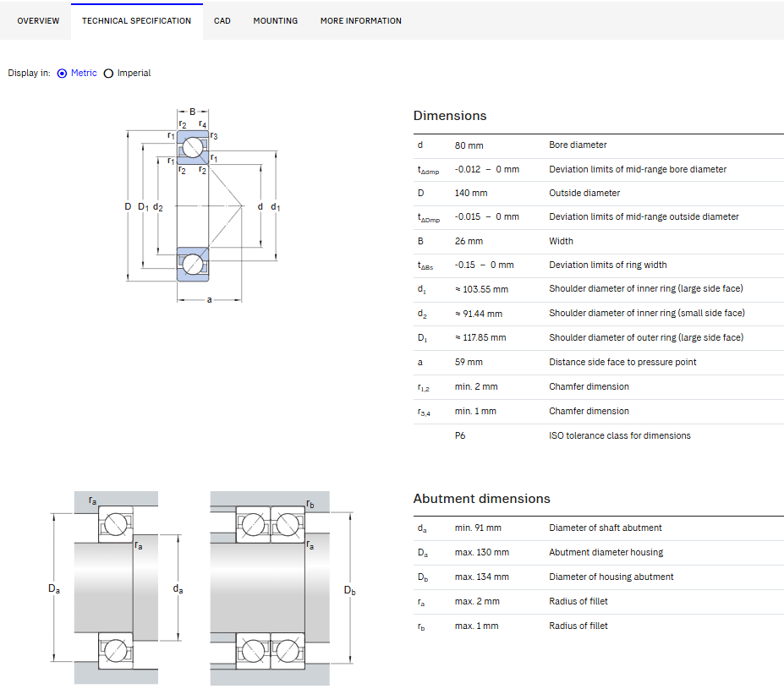Click the min. 2 mm chamfer value
The image size is (784, 689).
[x=476, y=386]
